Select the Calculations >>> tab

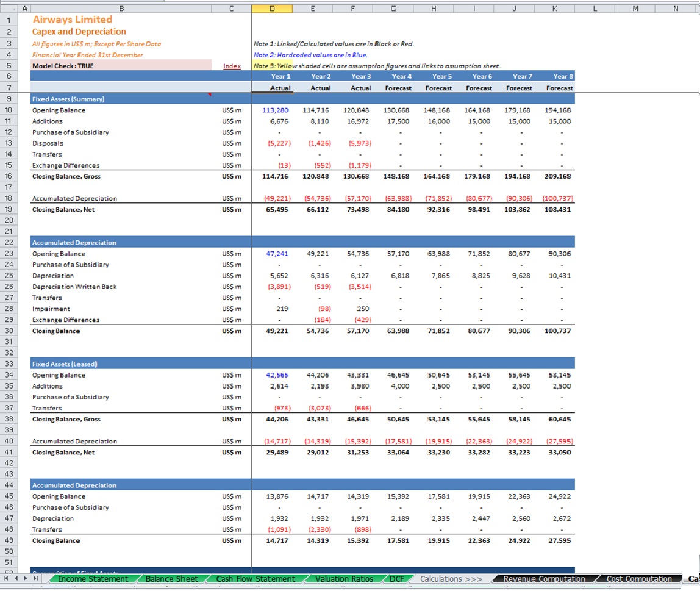451,579
